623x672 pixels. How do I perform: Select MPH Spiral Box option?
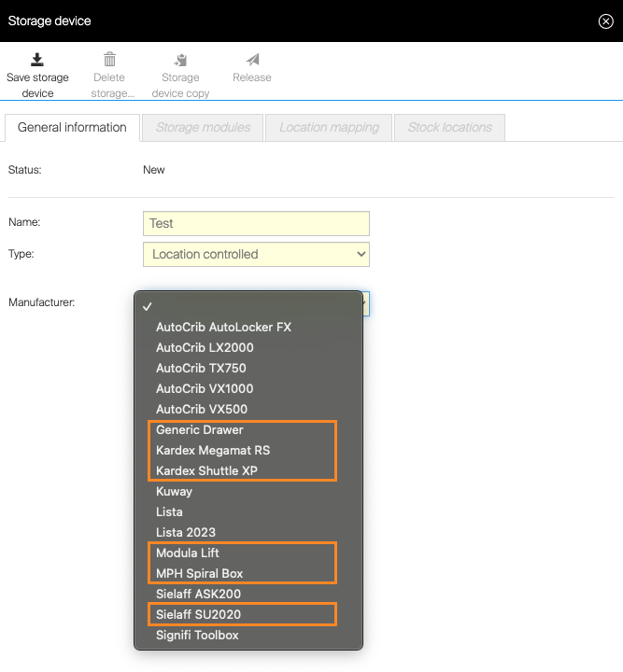[199, 574]
